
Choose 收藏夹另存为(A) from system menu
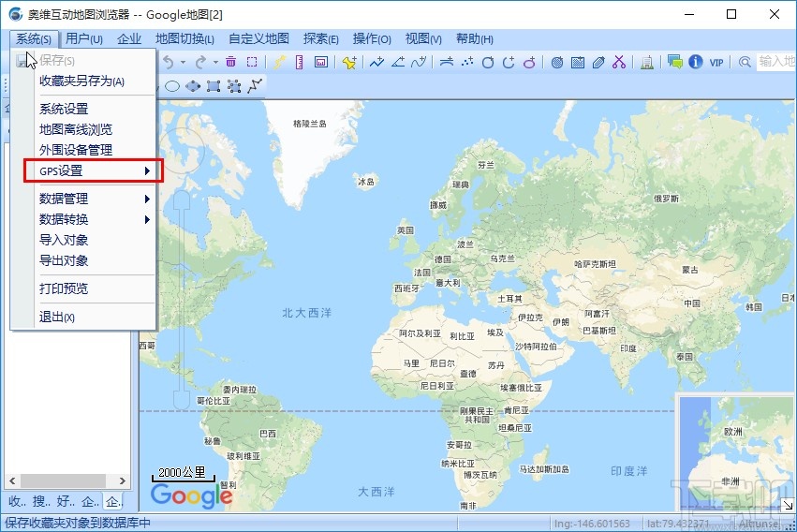coord(82,81)
